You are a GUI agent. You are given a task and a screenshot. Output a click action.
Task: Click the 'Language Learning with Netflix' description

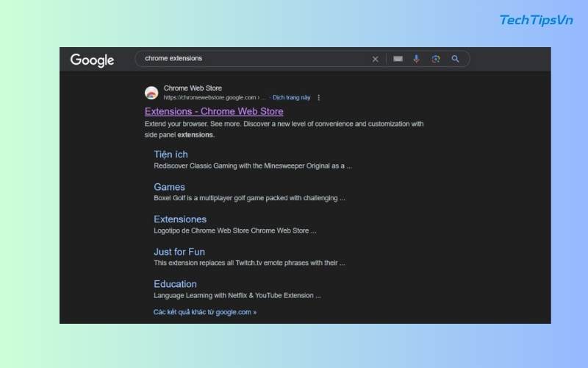(x=237, y=296)
